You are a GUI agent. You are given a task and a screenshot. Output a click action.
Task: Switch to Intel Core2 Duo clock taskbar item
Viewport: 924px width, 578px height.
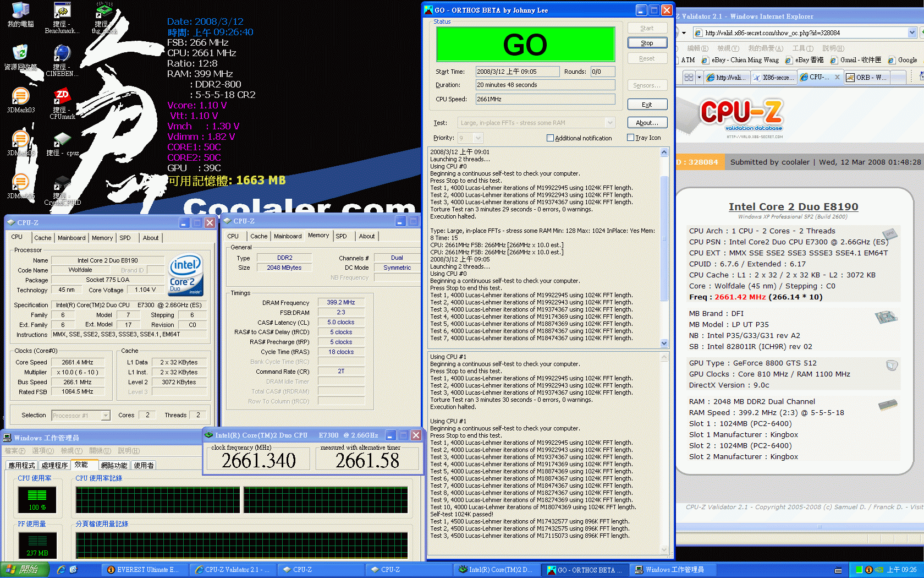pos(497,570)
